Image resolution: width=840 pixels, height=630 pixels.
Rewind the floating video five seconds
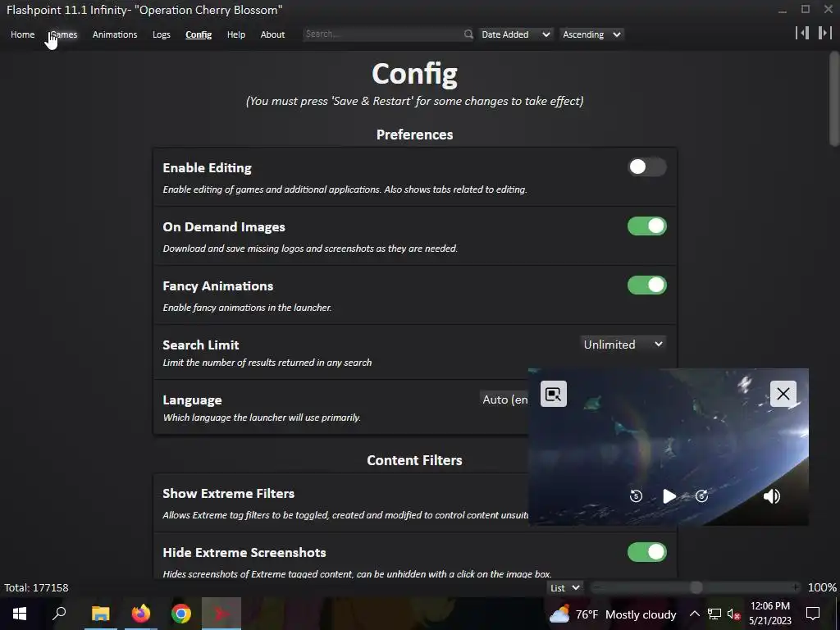pos(636,496)
